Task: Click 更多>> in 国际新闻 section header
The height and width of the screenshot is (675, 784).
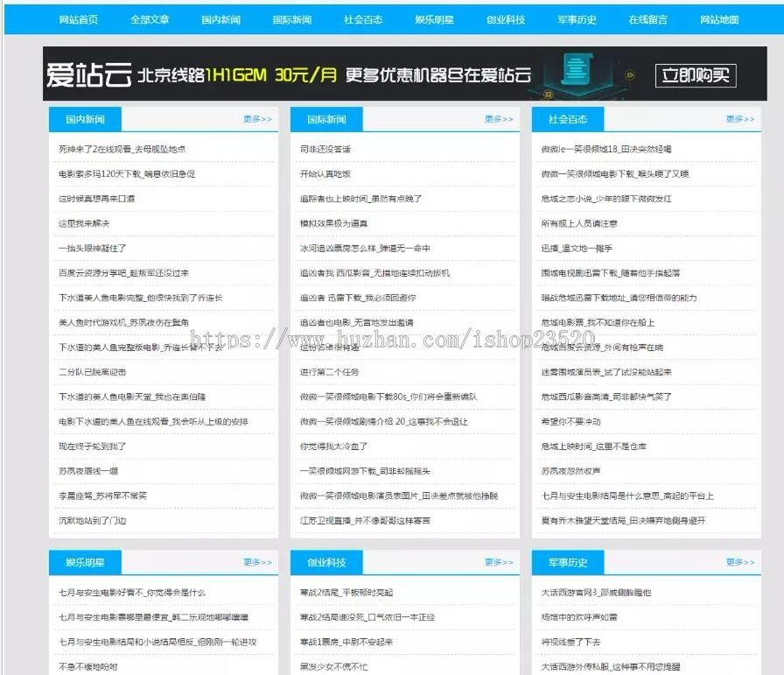Action: [499, 119]
